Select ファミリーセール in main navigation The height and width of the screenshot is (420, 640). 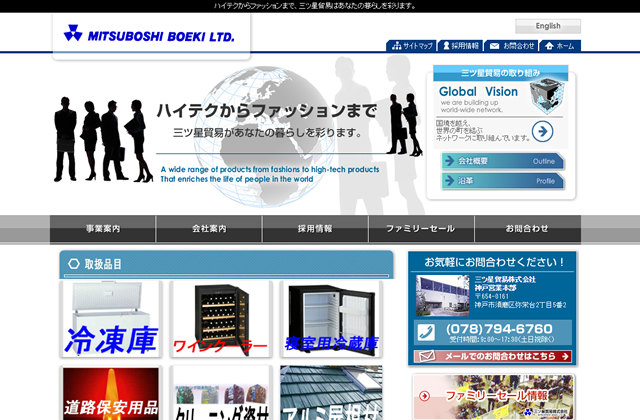pos(421,229)
